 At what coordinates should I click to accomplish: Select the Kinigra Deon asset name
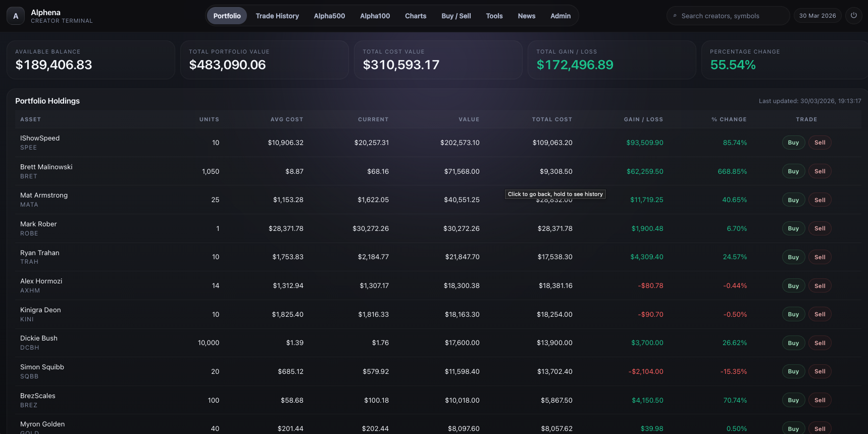(40, 310)
